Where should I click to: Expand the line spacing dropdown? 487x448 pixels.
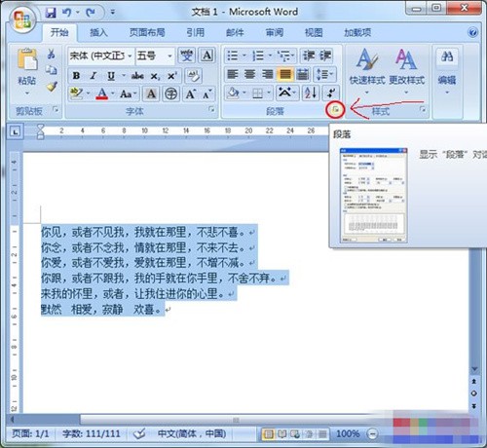(x=324, y=74)
